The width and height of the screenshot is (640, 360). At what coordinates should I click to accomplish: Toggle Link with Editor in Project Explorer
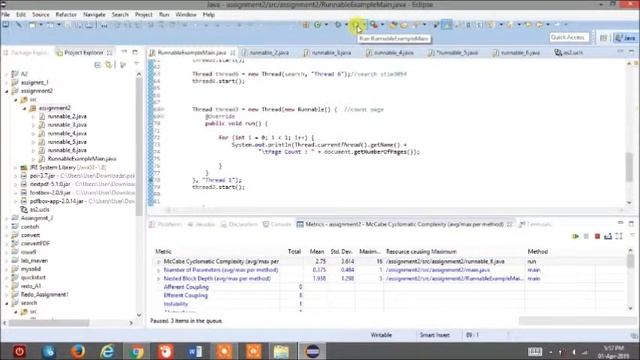109,64
